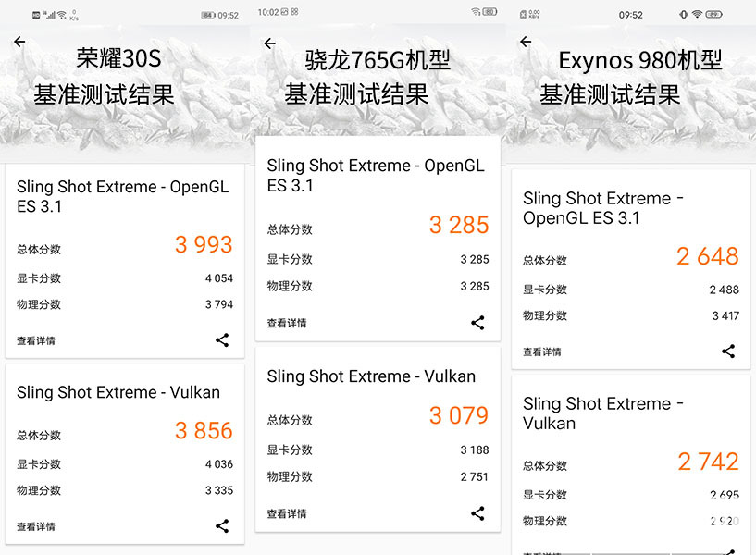Open 查看详情 for 骁龙765G OpenGL ES 3.1
756x555 pixels.
pyautogui.click(x=287, y=323)
